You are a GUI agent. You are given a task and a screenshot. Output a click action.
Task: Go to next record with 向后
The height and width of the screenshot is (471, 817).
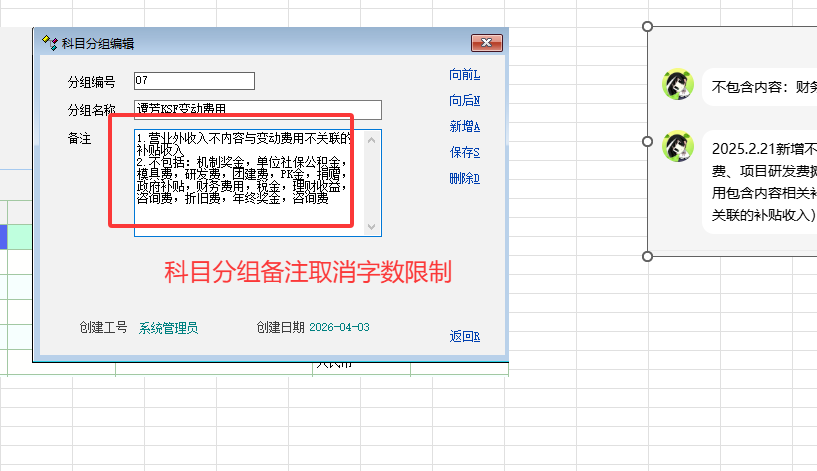[464, 101]
